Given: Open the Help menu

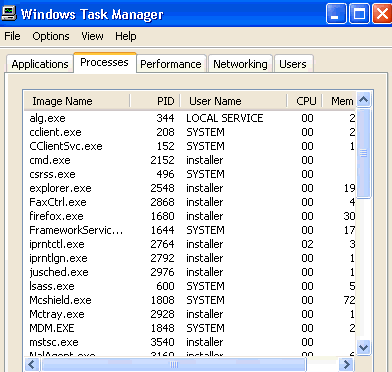Looking at the screenshot, I should point(126,36).
